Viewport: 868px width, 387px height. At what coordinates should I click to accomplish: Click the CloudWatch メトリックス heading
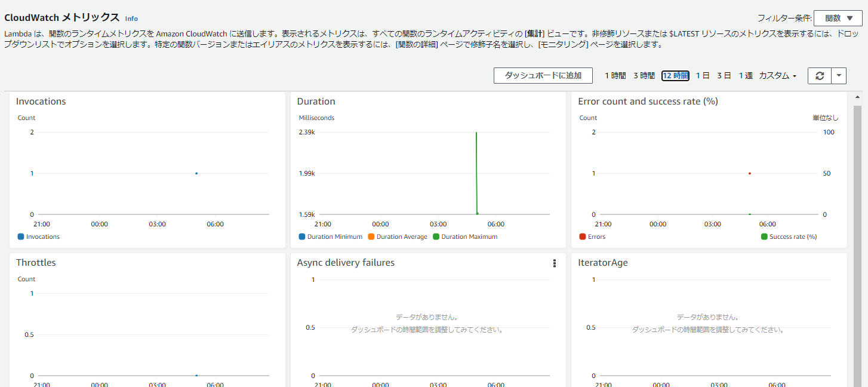62,18
